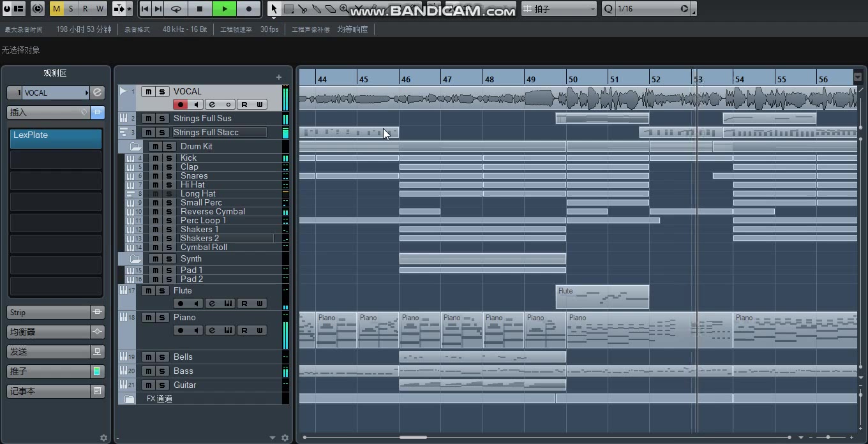Select the Zoom magnifier tool

345,9
